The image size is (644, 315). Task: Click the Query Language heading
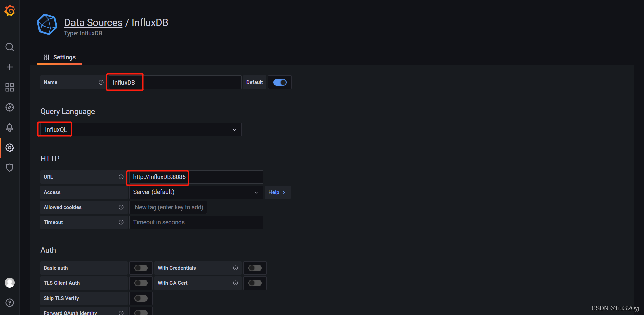pos(68,111)
